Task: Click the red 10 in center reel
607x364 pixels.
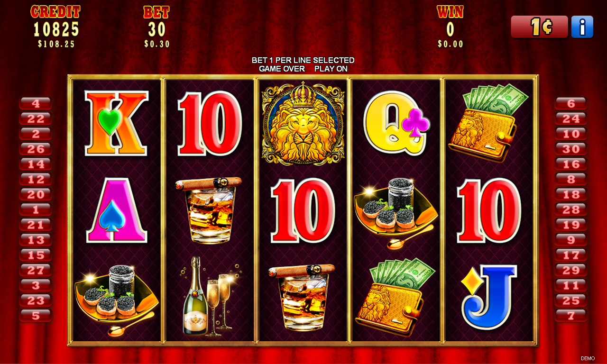Action: [303, 210]
